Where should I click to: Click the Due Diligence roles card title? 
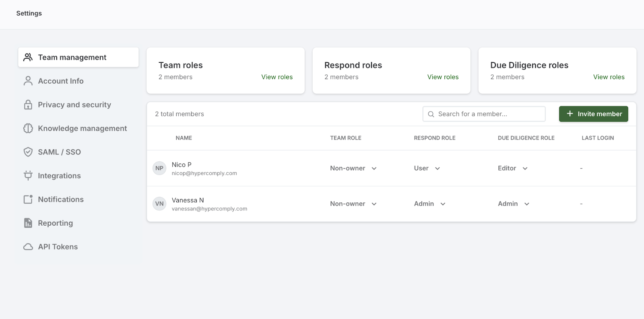tap(529, 65)
